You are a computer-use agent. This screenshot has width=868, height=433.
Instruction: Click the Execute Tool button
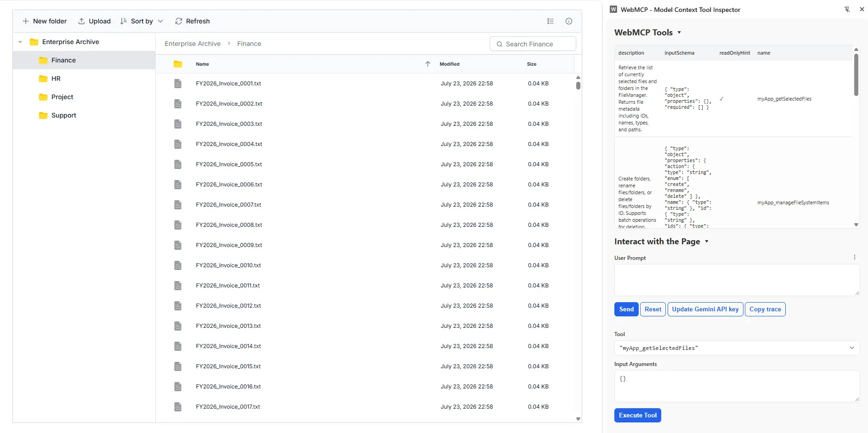click(637, 415)
